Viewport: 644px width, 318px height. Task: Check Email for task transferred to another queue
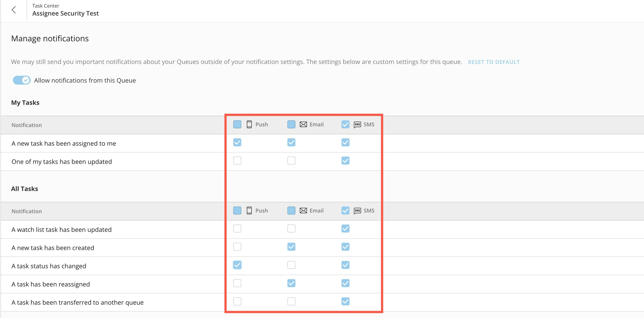(x=291, y=301)
